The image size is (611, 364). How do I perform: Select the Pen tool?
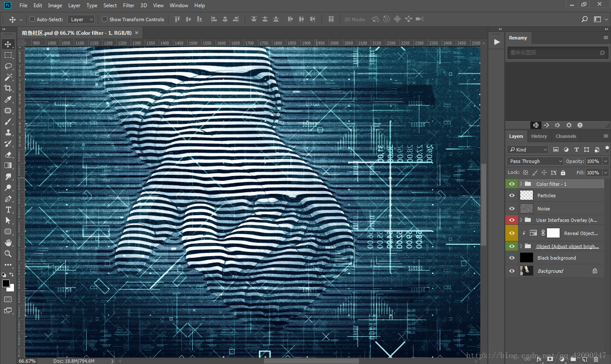(8, 199)
